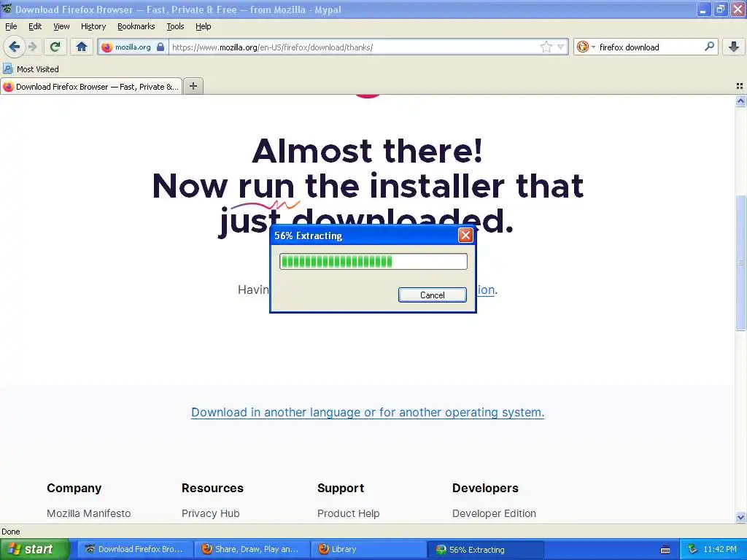Click the 'Company' footer heading

(74, 488)
